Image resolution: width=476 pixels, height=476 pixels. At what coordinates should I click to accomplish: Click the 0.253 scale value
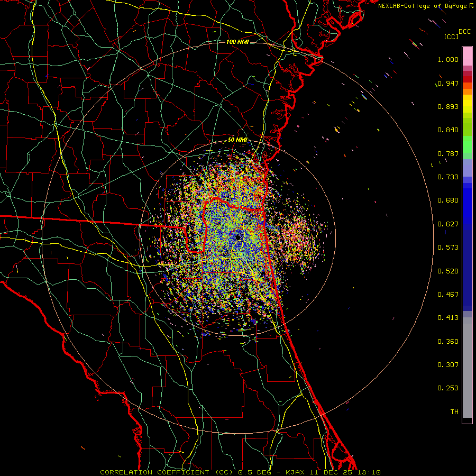(448, 388)
